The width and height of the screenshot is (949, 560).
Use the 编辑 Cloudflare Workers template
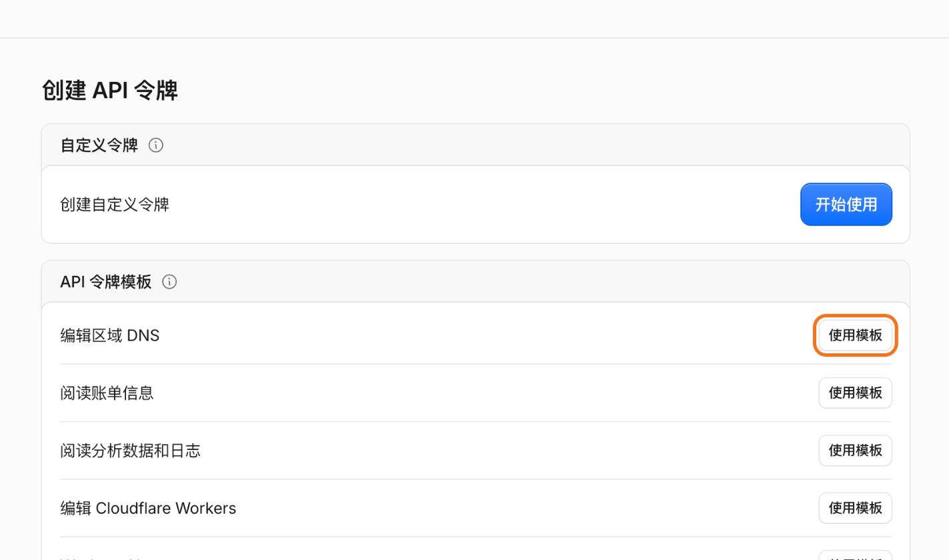point(856,509)
